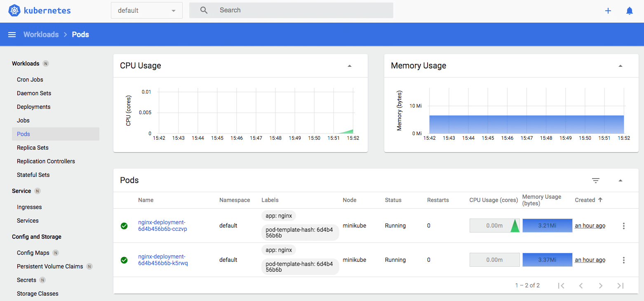Click the Created timestamp link an hour ago
This screenshot has width=644, height=301.
[x=590, y=226]
